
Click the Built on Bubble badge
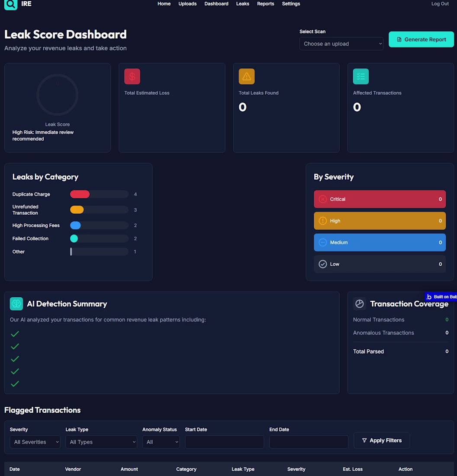441,296
